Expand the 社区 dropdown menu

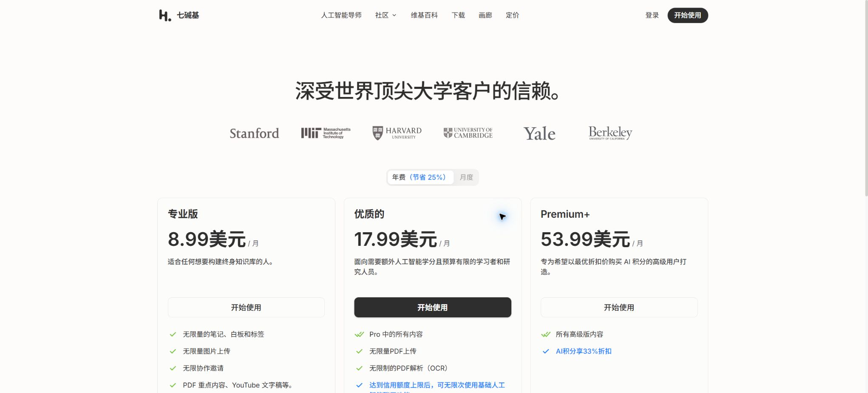[x=386, y=15]
